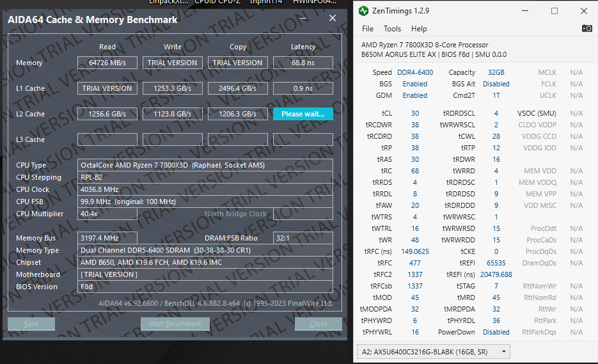This screenshot has width=598, height=364.
Task: Click the Memory Type DDR5-6400 SDRAM field
Action: pos(205,250)
